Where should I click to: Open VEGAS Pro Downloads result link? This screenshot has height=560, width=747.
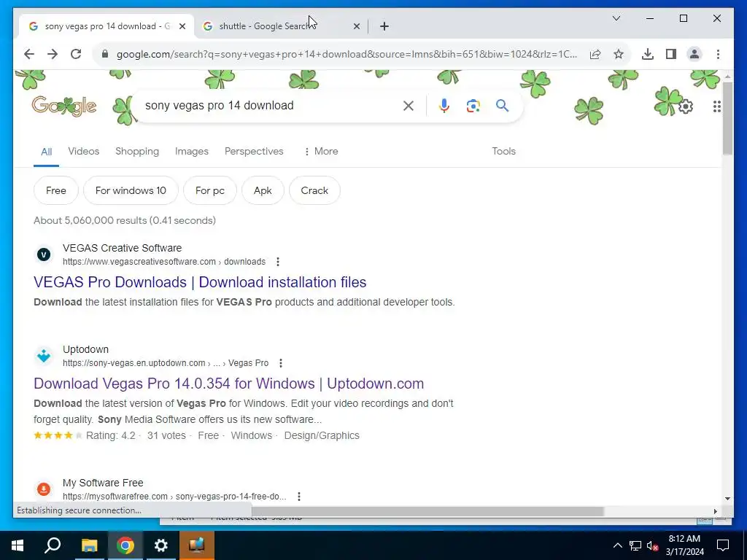[x=200, y=282]
